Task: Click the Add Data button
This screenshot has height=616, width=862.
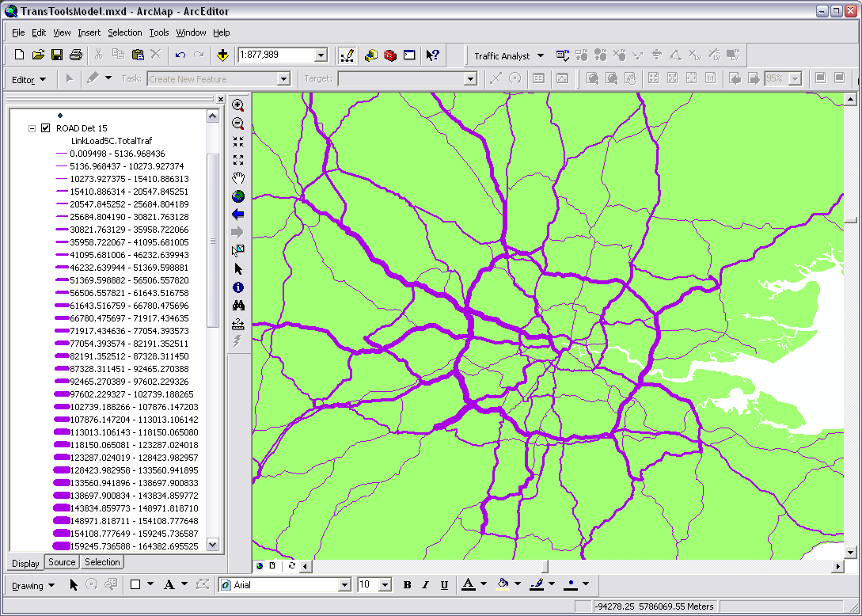Action: coord(222,55)
